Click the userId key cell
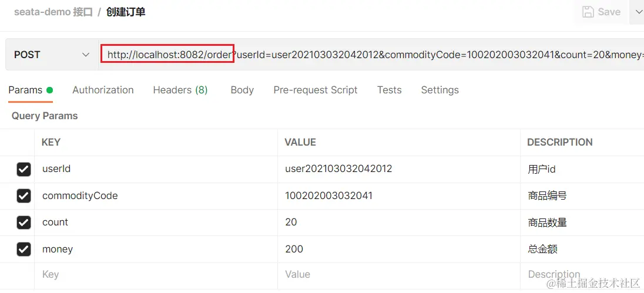Screen dimensions: 644x293 click(x=156, y=169)
